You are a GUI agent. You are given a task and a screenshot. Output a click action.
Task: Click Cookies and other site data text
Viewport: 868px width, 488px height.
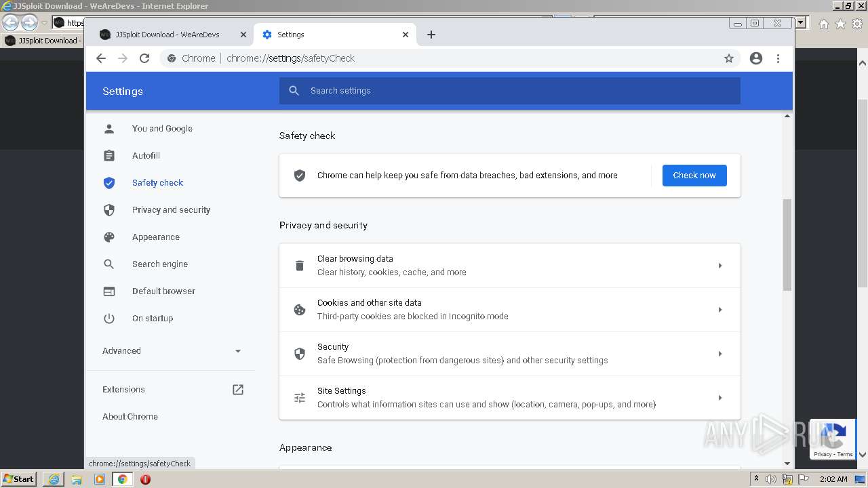pos(370,303)
